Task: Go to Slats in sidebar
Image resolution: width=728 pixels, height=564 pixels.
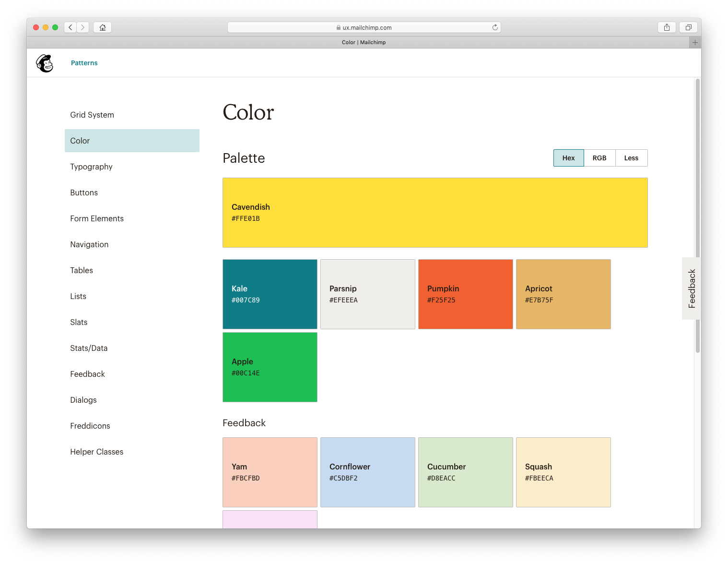Action: pyautogui.click(x=132, y=322)
